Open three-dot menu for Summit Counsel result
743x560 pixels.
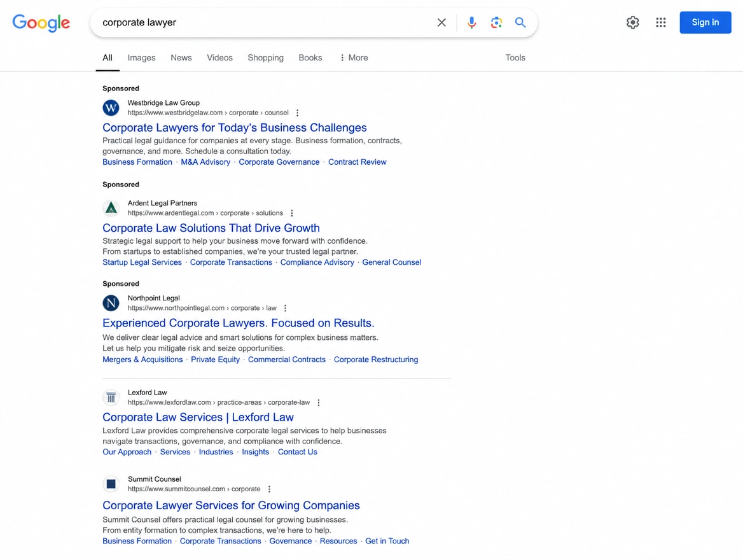tap(269, 489)
